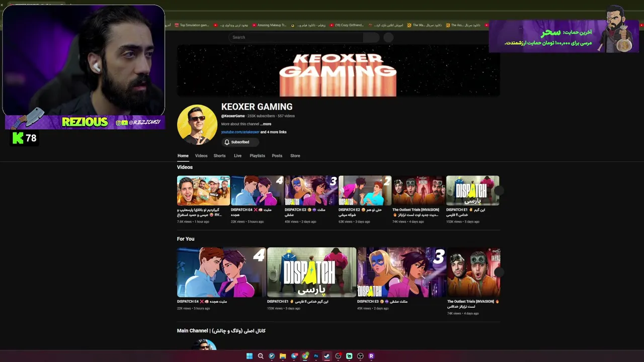Switch to the Shorts tab
This screenshot has height=362, width=644.
219,156
